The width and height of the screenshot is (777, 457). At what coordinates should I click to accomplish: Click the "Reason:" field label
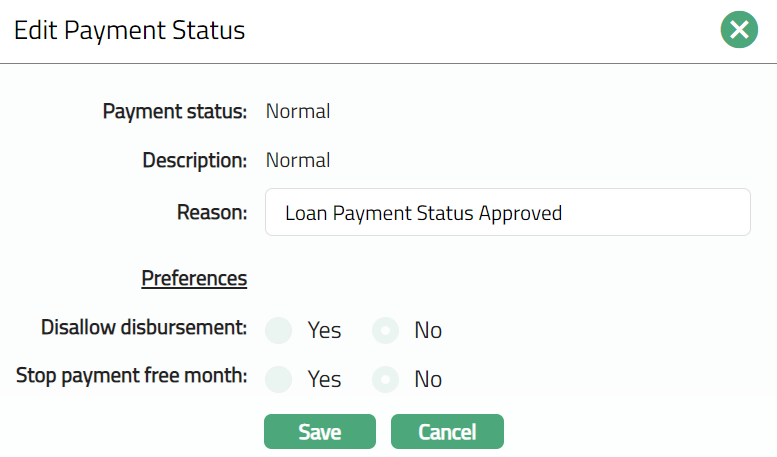[x=212, y=212]
